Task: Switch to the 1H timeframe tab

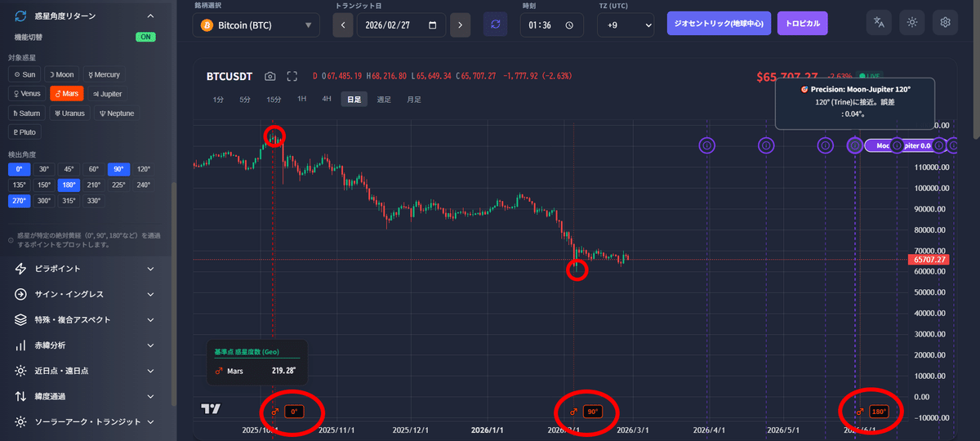Action: click(301, 99)
